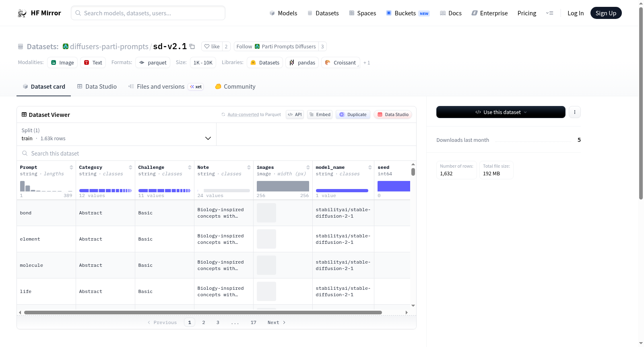Click the like count number 2
Viewport: 644px width, 347px height.
click(226, 47)
